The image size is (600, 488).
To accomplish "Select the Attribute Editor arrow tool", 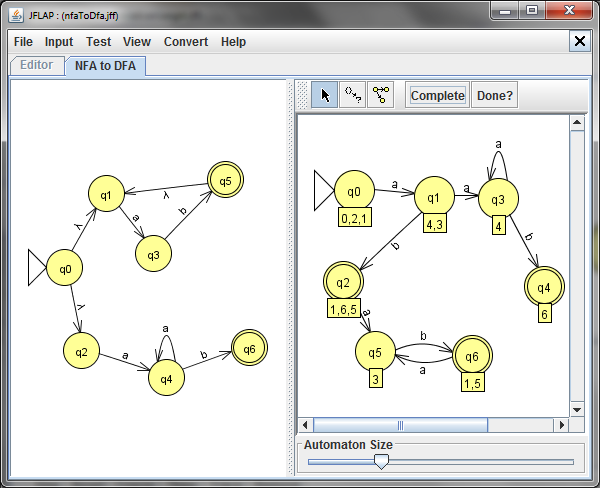I will click(324, 95).
